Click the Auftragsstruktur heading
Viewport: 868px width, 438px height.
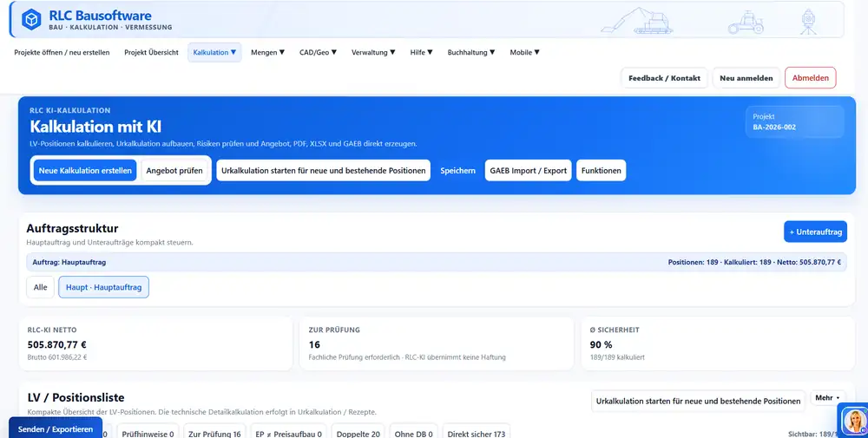(73, 228)
